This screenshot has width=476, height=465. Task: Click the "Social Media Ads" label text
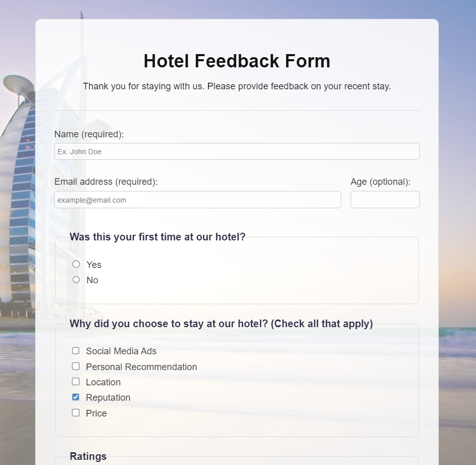click(x=121, y=351)
